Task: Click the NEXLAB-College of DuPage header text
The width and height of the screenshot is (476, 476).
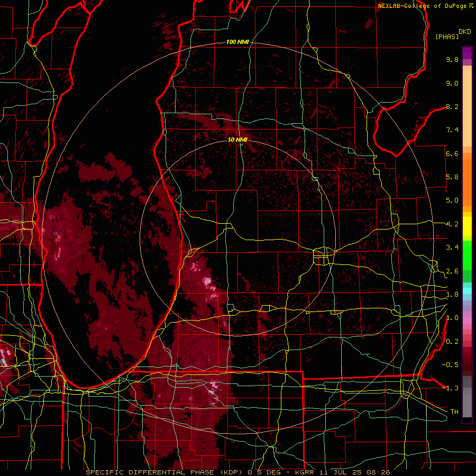Action: (x=422, y=6)
